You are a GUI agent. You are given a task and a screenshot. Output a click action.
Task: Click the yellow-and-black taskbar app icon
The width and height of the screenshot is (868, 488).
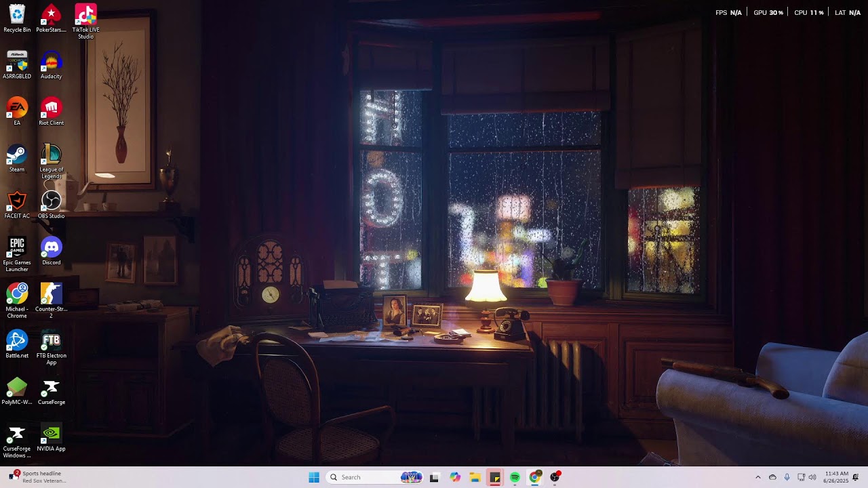click(495, 477)
